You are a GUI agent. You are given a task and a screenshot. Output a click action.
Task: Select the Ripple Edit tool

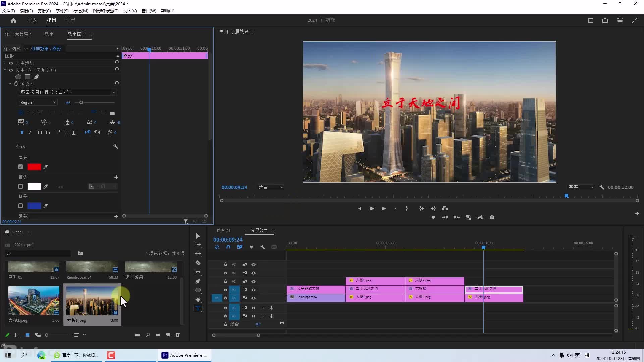[x=198, y=254]
